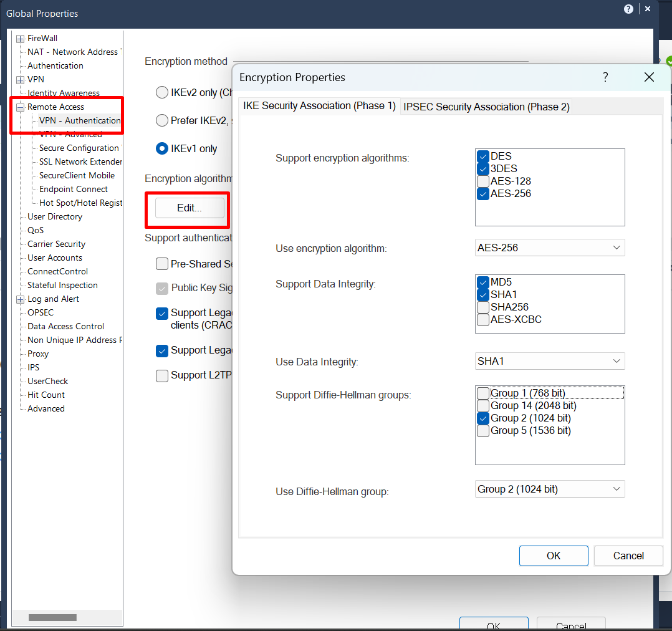
Task: Uncheck the DES encryption algorithm
Action: coord(482,156)
